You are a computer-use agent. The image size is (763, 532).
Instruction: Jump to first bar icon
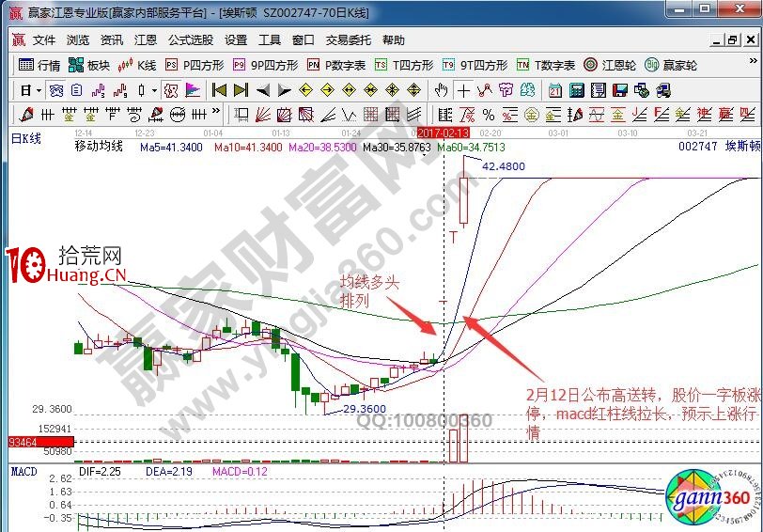click(x=220, y=90)
